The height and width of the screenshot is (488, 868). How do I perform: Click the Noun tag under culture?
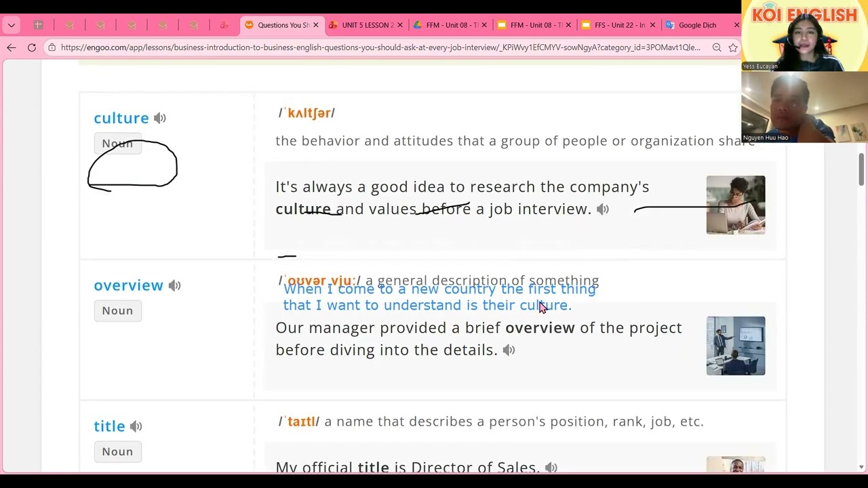coord(117,144)
